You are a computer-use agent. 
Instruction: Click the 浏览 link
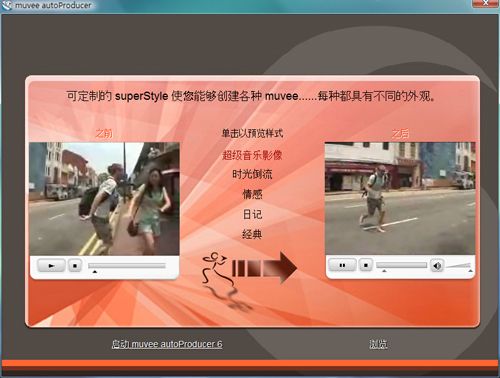[378, 344]
